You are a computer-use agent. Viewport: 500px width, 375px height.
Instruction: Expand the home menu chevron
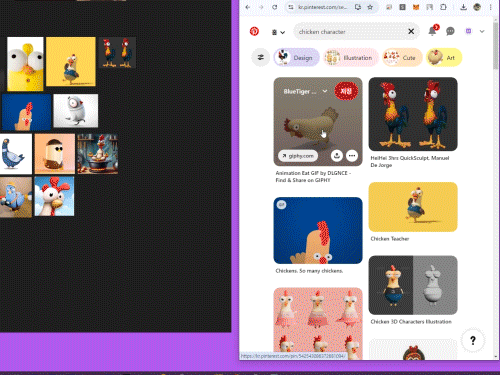[278, 32]
